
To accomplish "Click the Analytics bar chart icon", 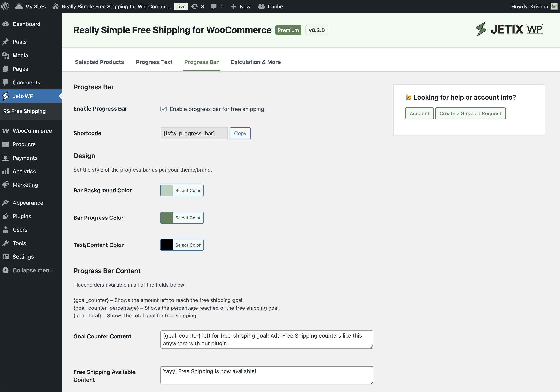I will click(x=6, y=171).
